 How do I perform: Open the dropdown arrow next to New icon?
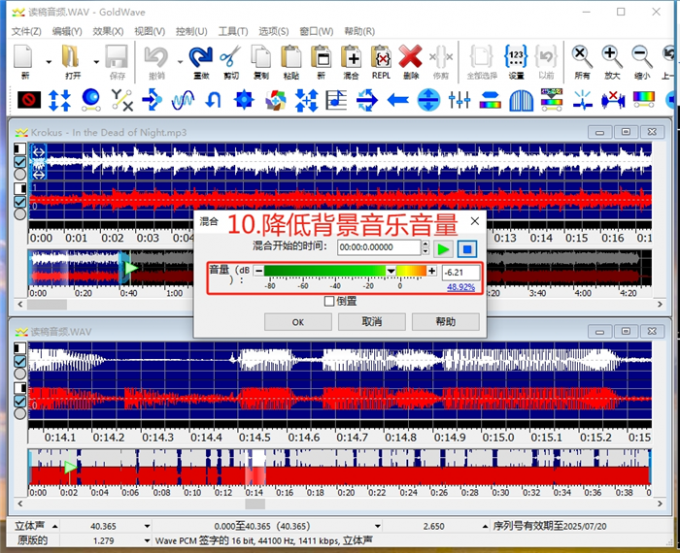click(49, 62)
